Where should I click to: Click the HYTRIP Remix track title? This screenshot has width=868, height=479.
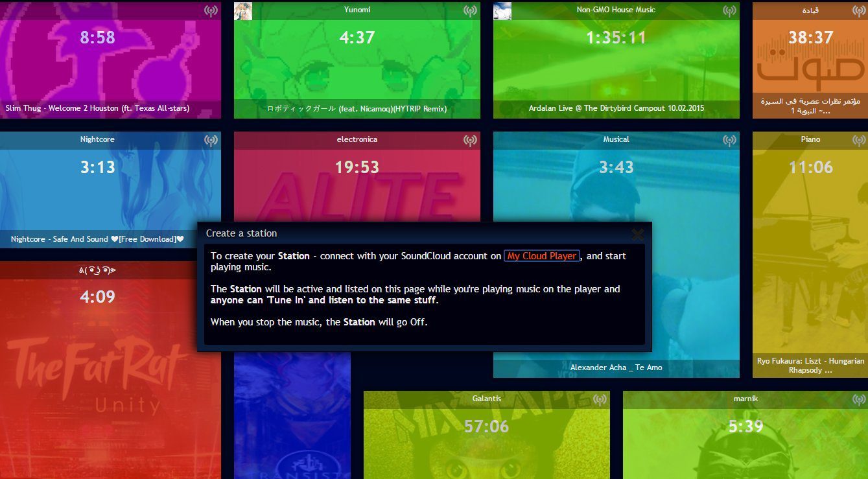(x=357, y=108)
